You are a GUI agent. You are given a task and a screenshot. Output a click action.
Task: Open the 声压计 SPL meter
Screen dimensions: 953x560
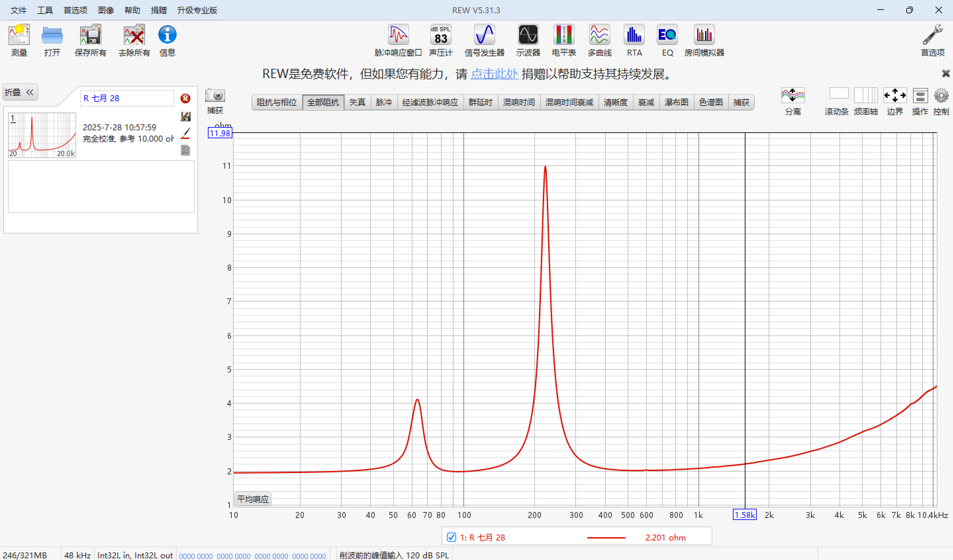pos(441,35)
